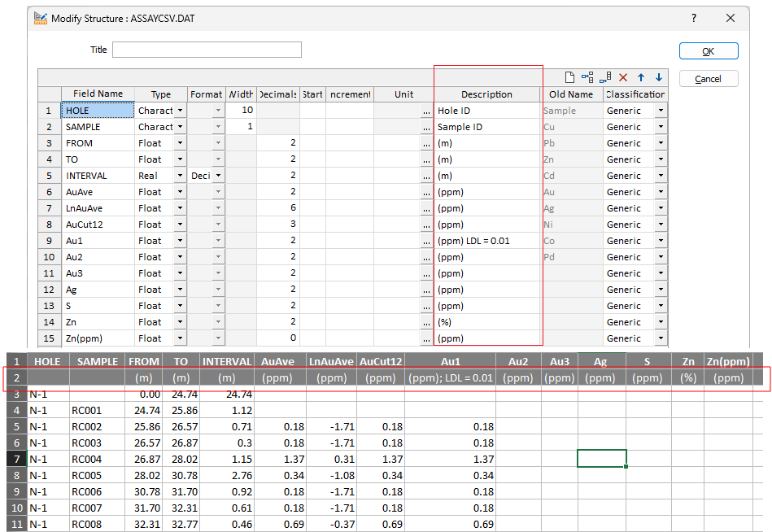
Task: Click the Old Name column header
Action: click(572, 94)
